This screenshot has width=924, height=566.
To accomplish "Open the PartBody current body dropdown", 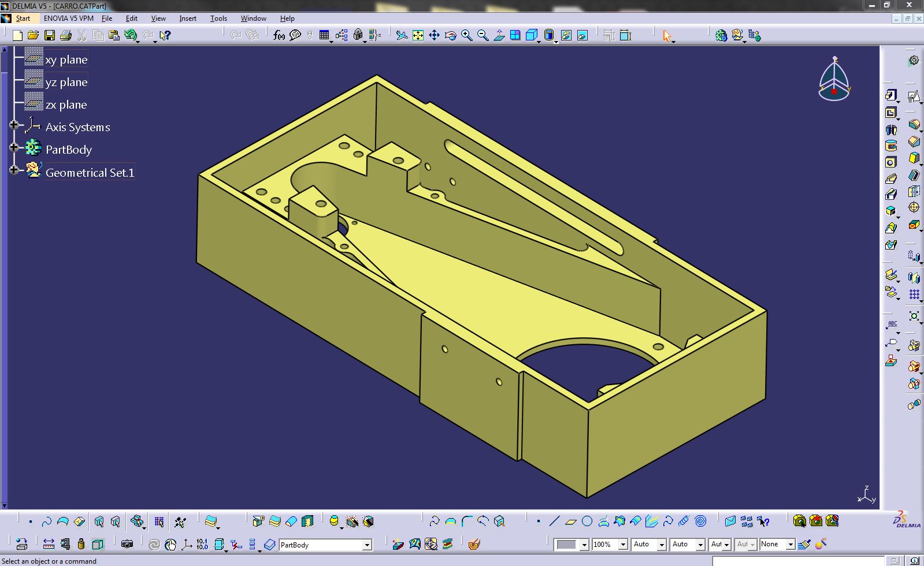I will click(x=366, y=545).
